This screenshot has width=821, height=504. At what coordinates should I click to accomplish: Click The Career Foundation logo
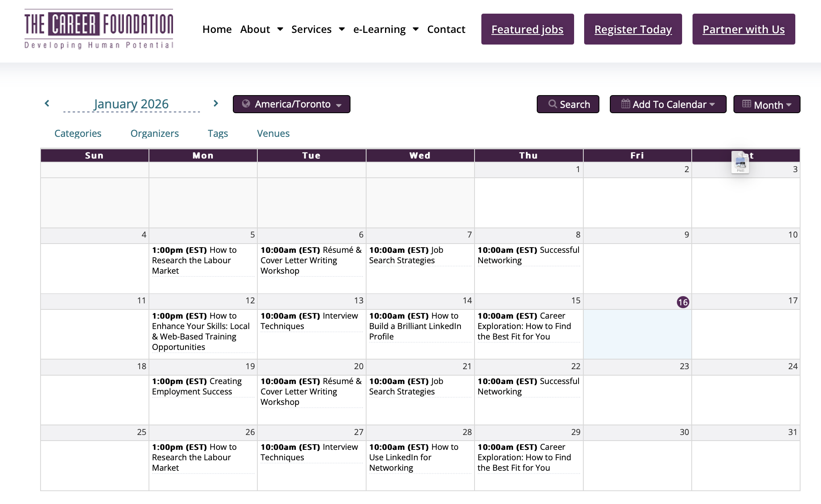(99, 29)
